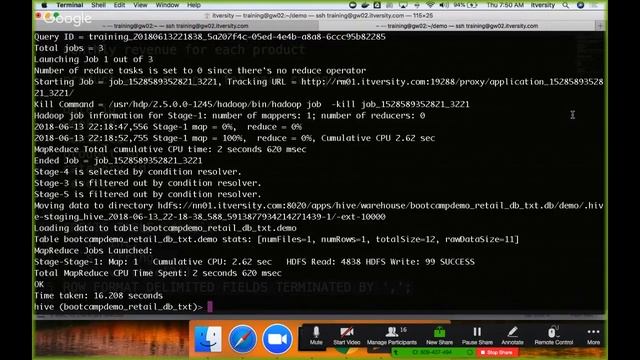Start Video in Zoom toolbar
This screenshot has width=640, height=360.
(x=347, y=336)
